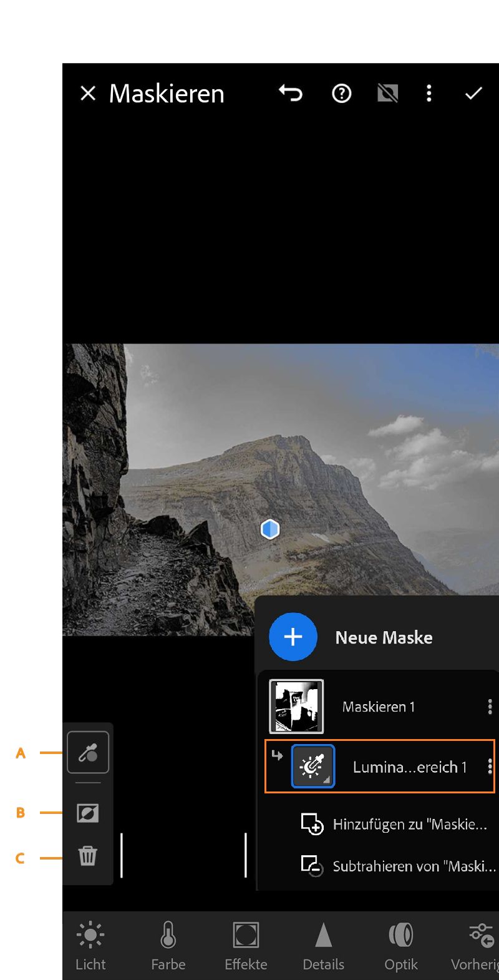Viewport: 499px width, 980px height.
Task: Select the Luminanzbereich 1 eyedropper icon
Action: coord(313,766)
